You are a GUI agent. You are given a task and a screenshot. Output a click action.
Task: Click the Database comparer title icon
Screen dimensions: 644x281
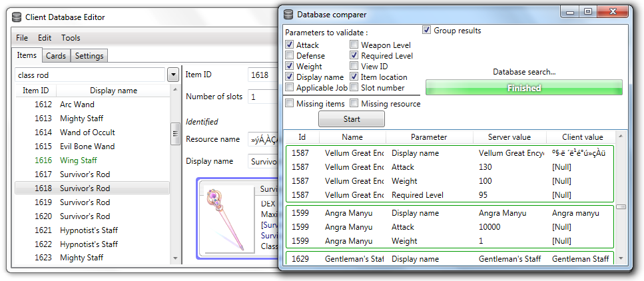coord(289,15)
